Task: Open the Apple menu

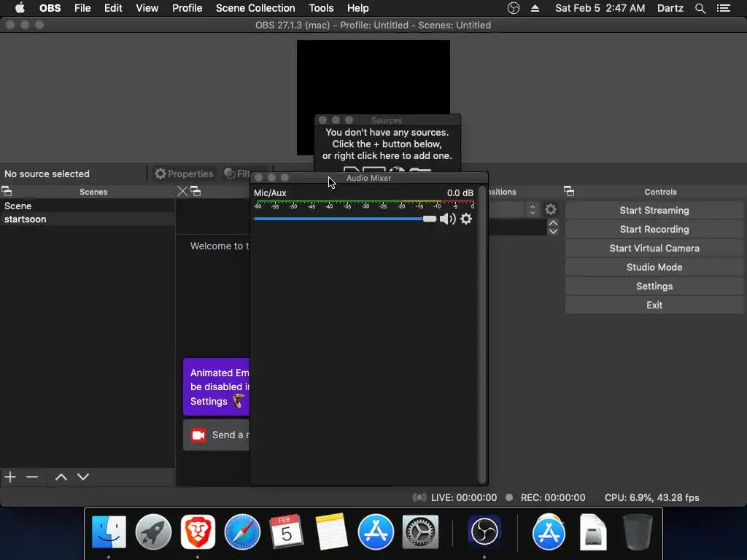Action: pos(20,8)
